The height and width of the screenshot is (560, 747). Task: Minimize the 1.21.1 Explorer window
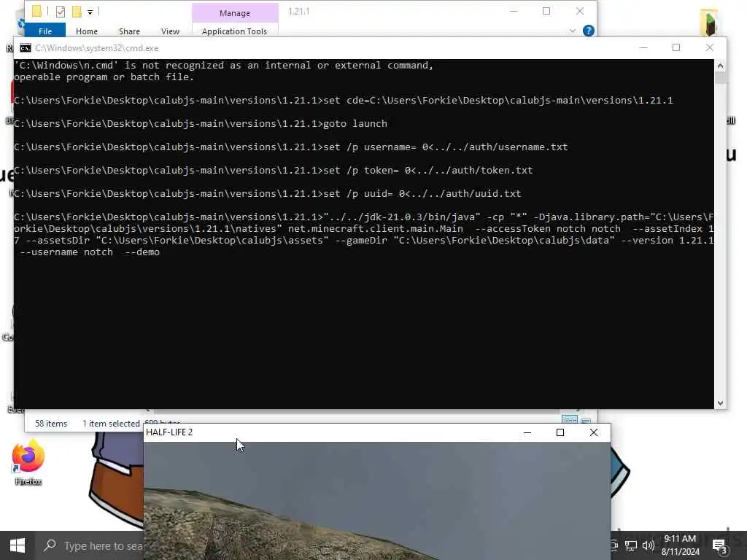pos(514,11)
